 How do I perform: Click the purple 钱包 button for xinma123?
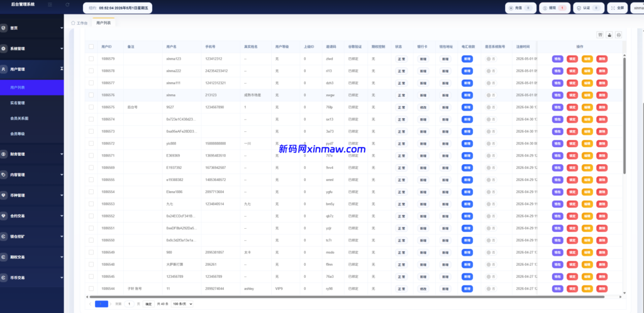click(557, 58)
